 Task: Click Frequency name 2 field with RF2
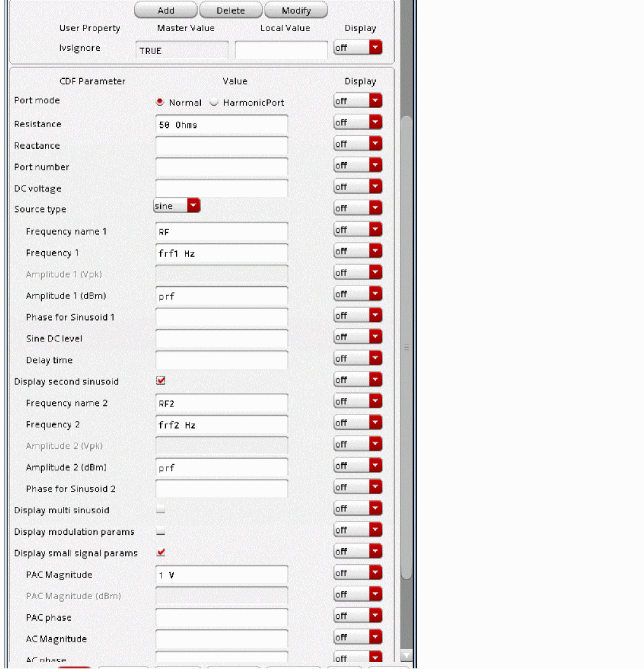(x=222, y=403)
